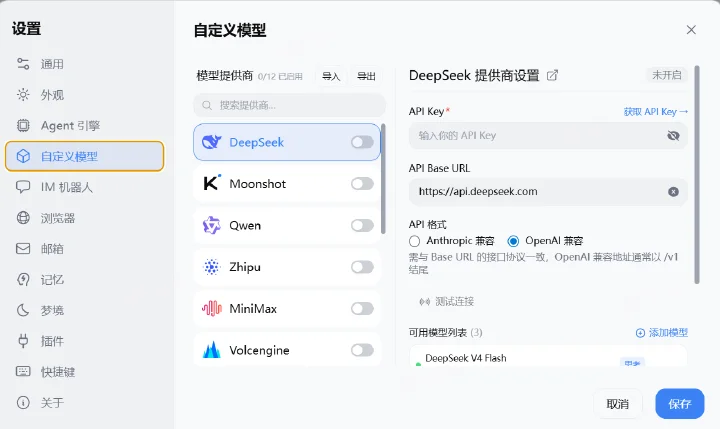Screen dimensions: 720x429
Task: Click the 记忆 memory icon
Action: point(23,279)
